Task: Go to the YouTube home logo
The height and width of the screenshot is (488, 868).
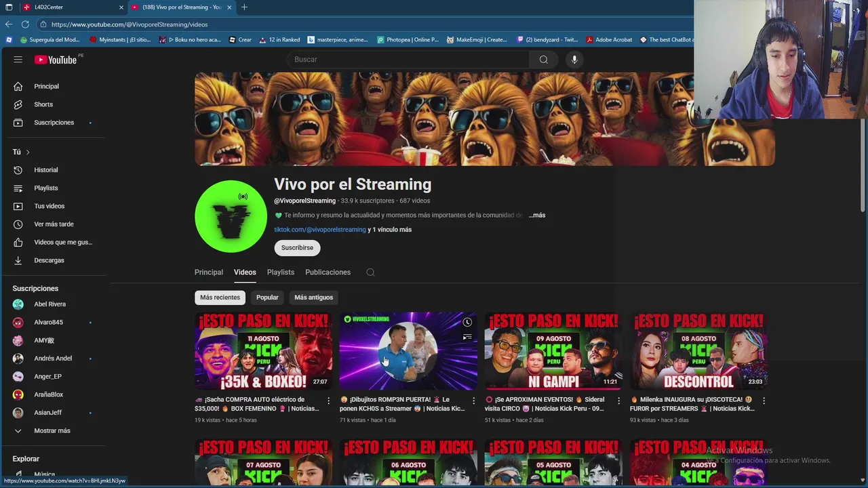Action: click(x=56, y=60)
